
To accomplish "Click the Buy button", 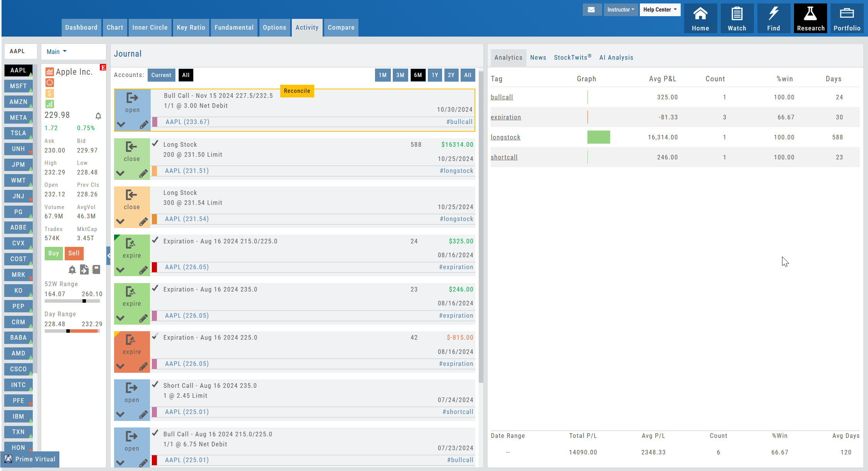I will point(54,253).
